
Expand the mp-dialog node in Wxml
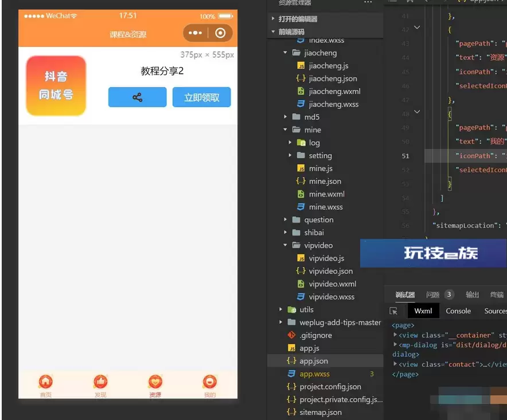395,345
